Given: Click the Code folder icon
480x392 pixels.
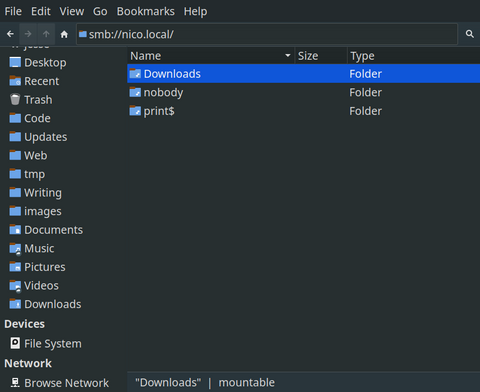Looking at the screenshot, I should [15, 118].
